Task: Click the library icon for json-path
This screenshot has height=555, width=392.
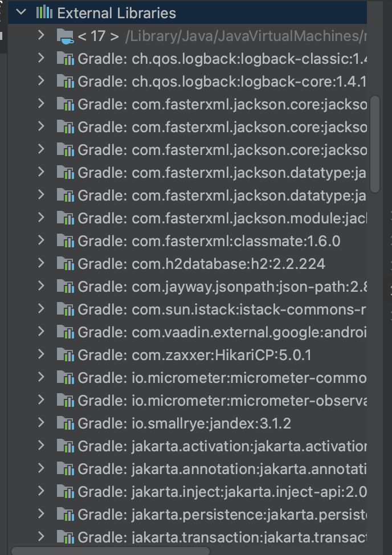Action: click(66, 287)
